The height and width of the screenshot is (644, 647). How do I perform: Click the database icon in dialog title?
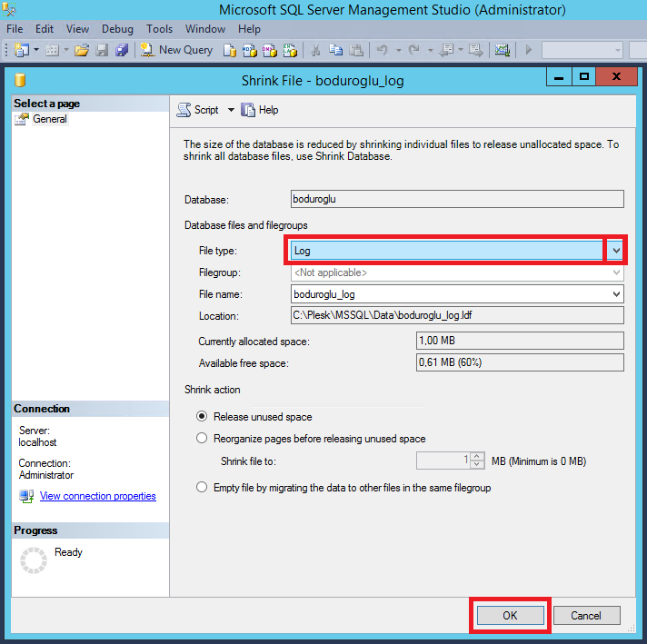coord(20,80)
